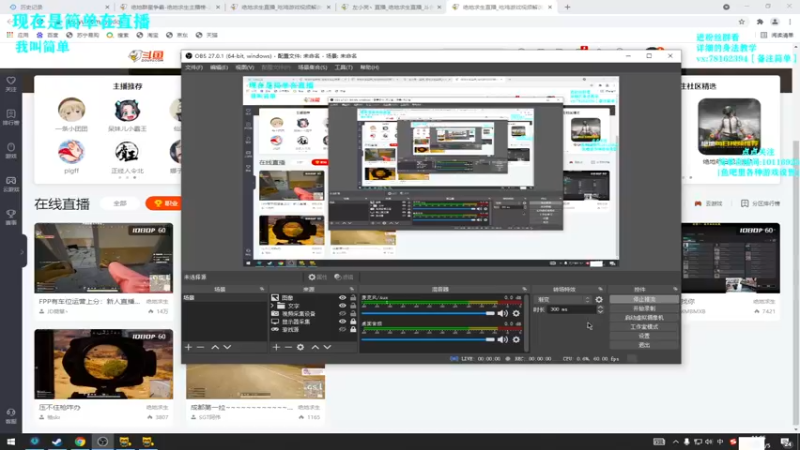Open OBS Studio icon on the taskbar
The image size is (800, 450).
click(103, 441)
